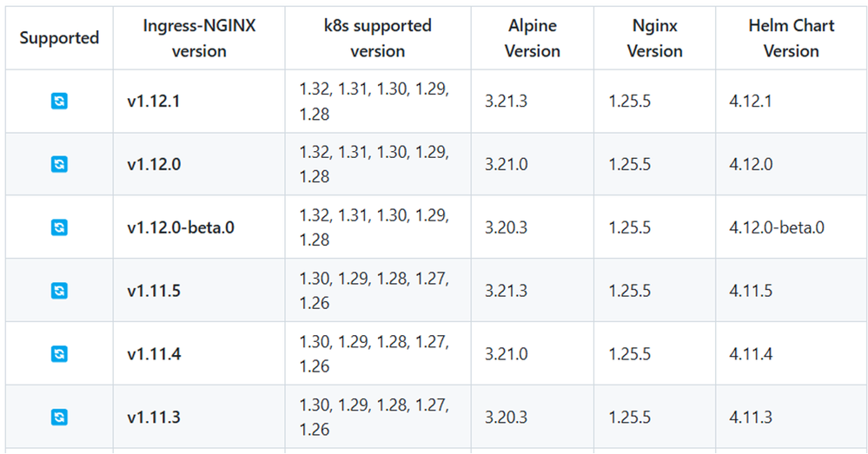Select the v1.12.1 version cell
The width and height of the screenshot is (868, 454).
pos(154,101)
